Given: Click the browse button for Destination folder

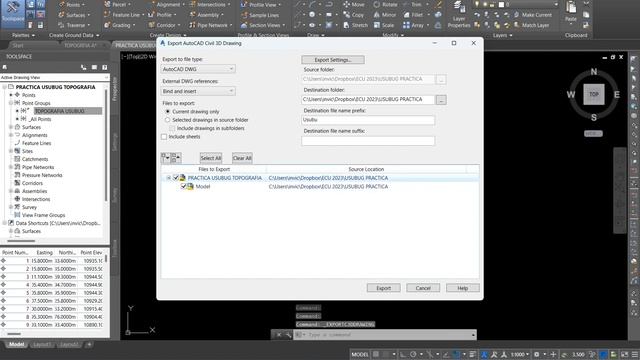Looking at the screenshot, I should click(441, 100).
